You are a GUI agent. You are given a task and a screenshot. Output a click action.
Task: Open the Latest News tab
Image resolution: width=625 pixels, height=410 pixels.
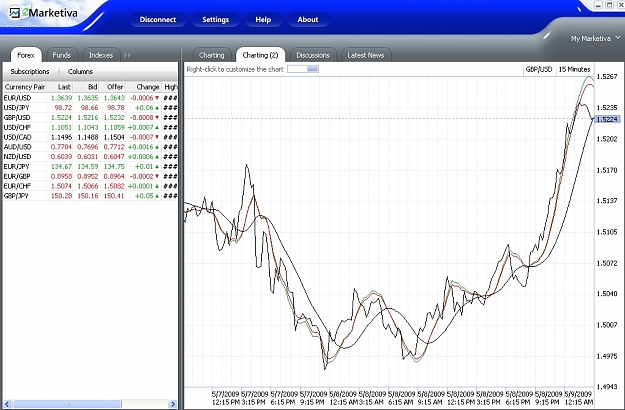(x=366, y=55)
